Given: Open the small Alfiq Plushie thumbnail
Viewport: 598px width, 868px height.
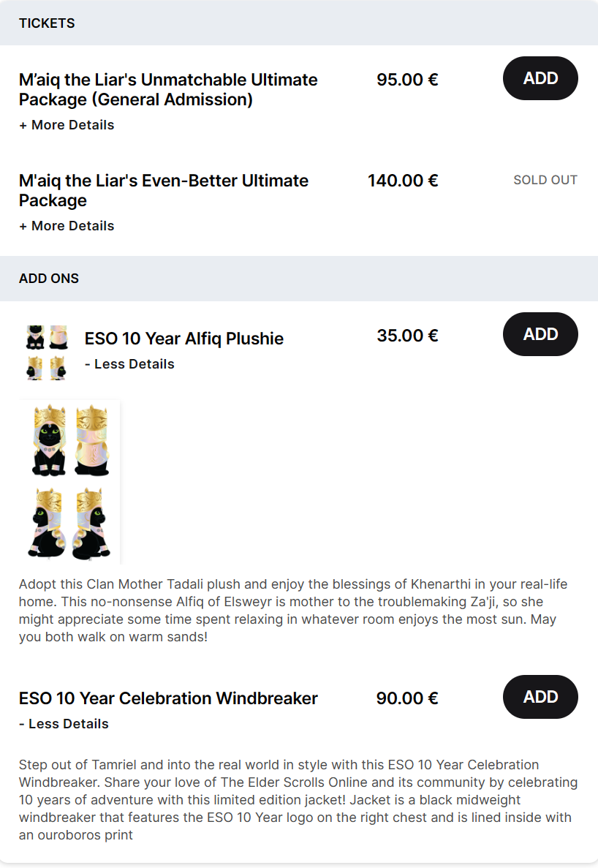Looking at the screenshot, I should [x=47, y=352].
